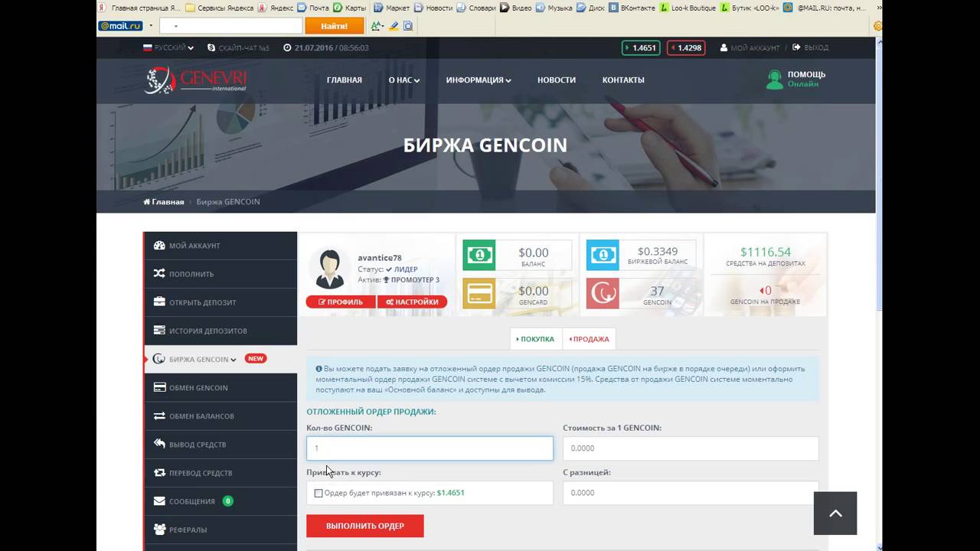980x551 pixels.
Task: Click the people icon next to Рефералы
Action: click(x=159, y=529)
